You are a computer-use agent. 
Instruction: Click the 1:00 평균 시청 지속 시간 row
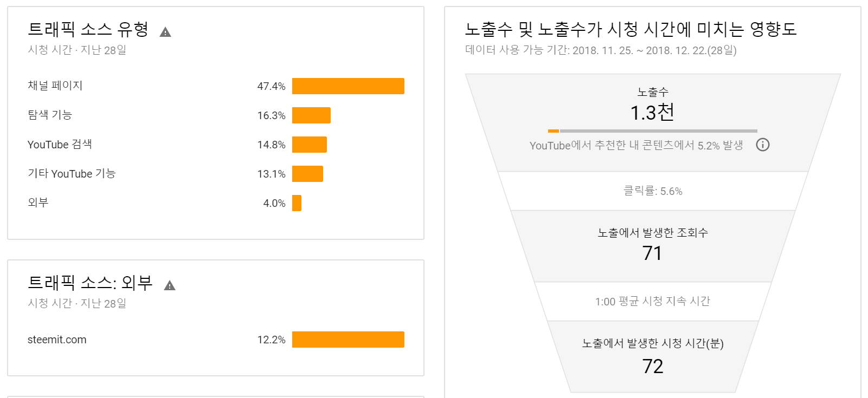click(653, 302)
